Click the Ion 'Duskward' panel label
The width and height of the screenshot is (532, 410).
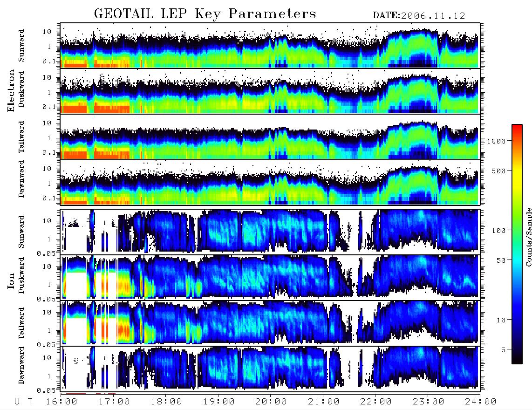21,276
